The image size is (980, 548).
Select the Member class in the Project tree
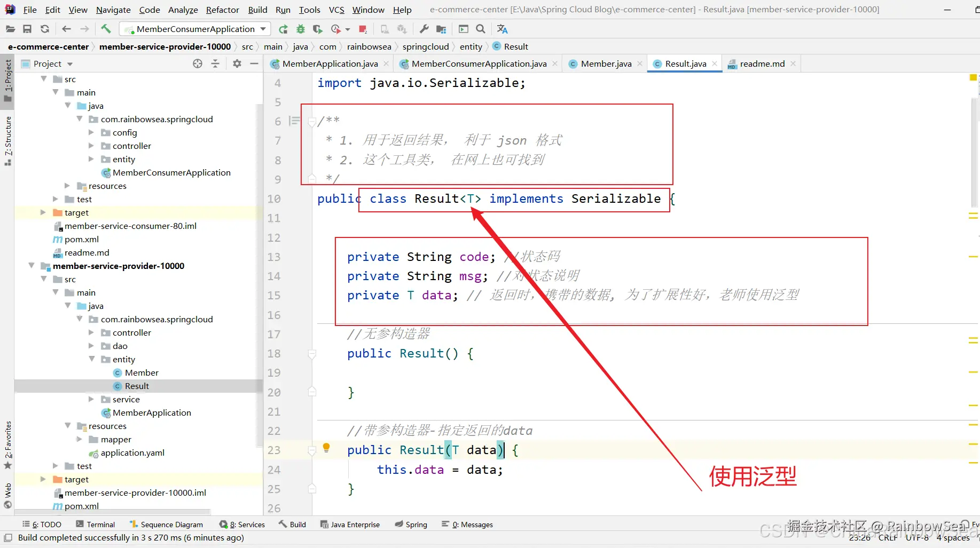click(x=142, y=372)
